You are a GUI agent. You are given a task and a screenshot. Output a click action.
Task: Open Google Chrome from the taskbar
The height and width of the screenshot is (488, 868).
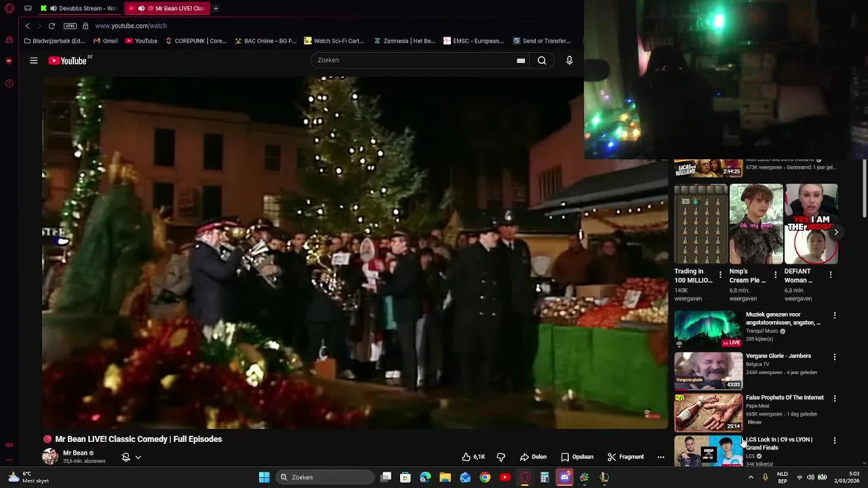(485, 477)
